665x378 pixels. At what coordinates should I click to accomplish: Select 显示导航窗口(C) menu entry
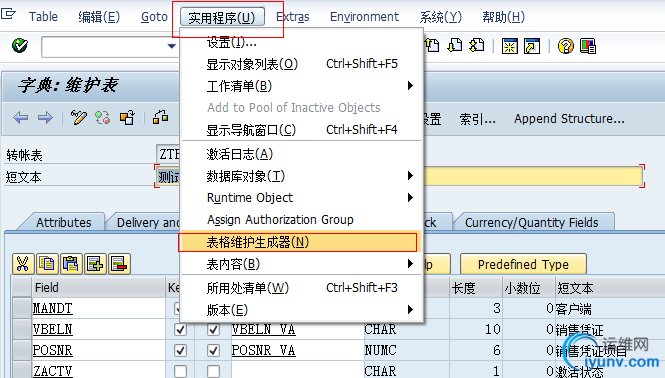coord(301,130)
